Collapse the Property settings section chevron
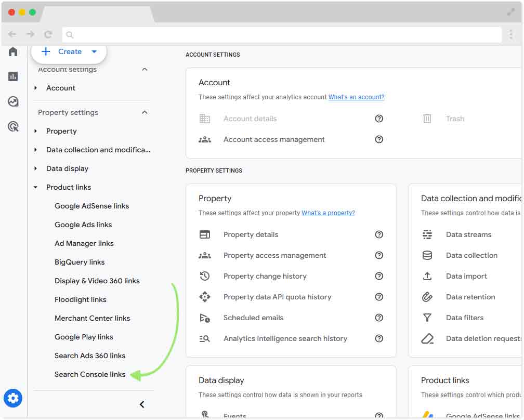The height and width of the screenshot is (420, 524). tap(145, 112)
